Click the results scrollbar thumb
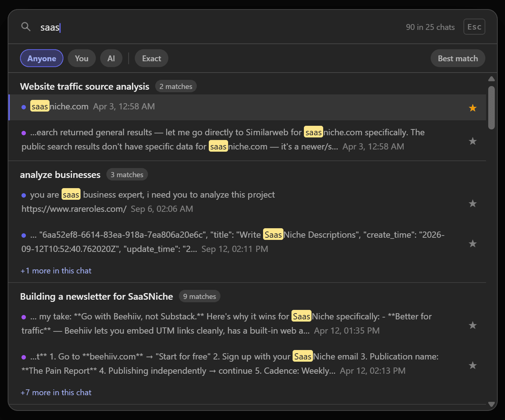This screenshot has height=420, width=505. tap(492, 108)
